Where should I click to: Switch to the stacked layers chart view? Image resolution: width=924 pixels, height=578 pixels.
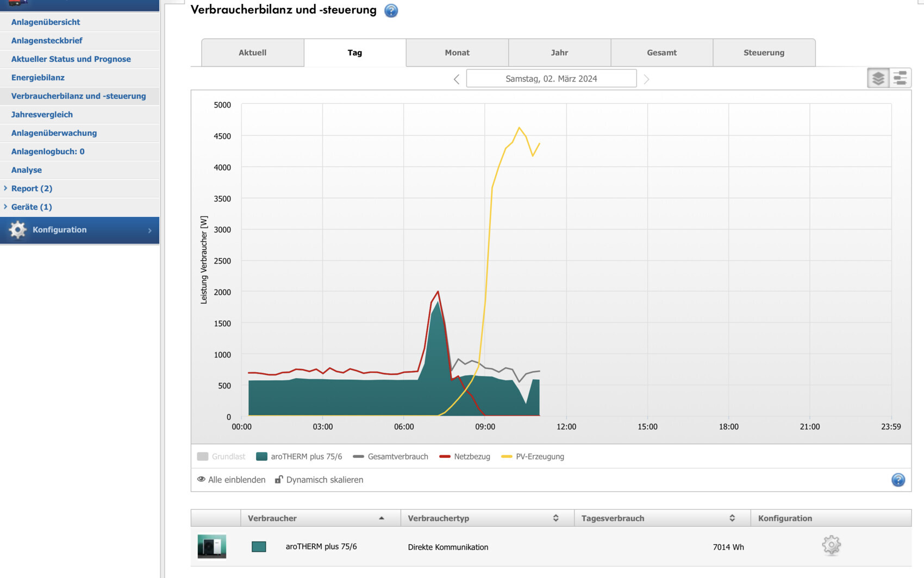click(x=878, y=78)
